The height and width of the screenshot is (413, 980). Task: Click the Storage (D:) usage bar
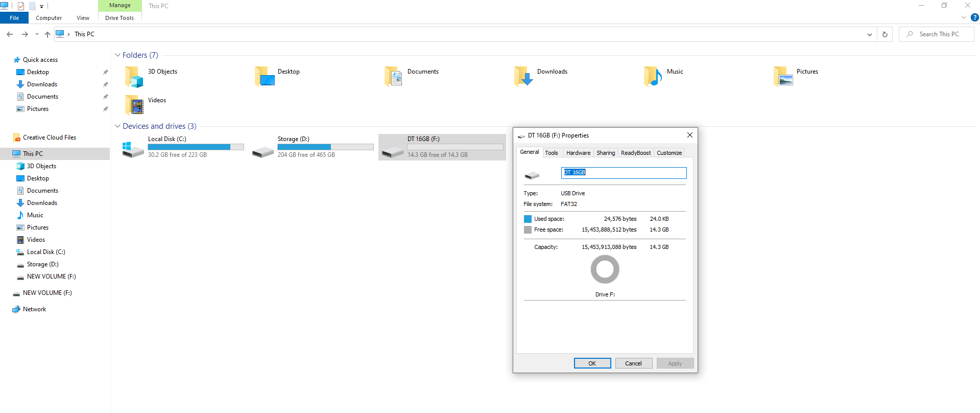(x=326, y=147)
